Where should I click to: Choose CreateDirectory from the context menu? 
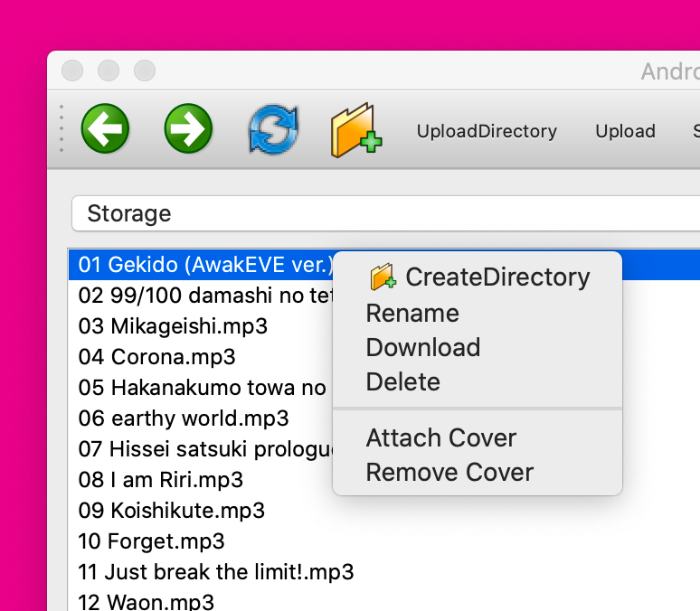pos(478,277)
